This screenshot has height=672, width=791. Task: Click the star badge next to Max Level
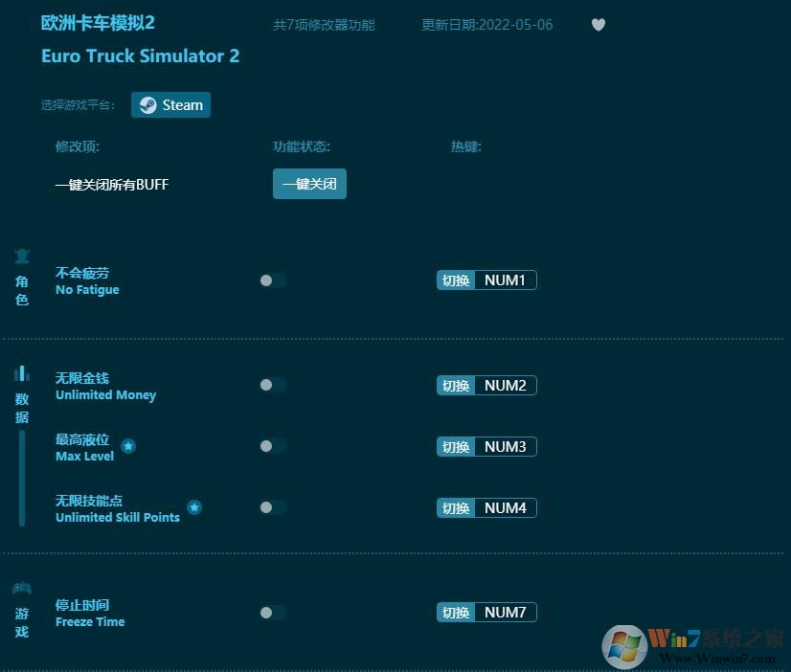pyautogui.click(x=127, y=445)
